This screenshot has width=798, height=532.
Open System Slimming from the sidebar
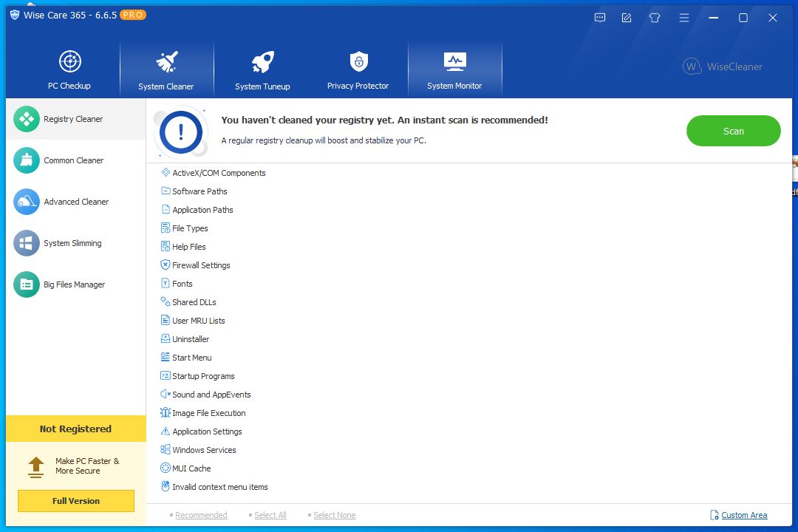(x=76, y=243)
